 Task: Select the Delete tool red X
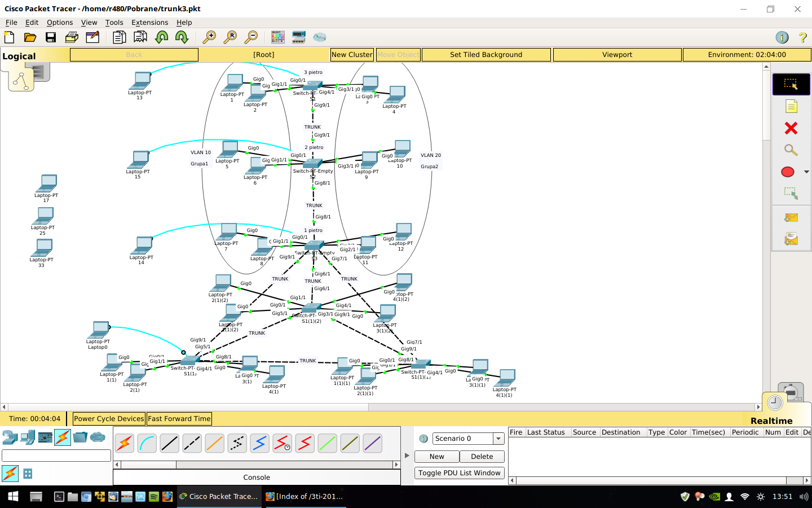pos(791,129)
